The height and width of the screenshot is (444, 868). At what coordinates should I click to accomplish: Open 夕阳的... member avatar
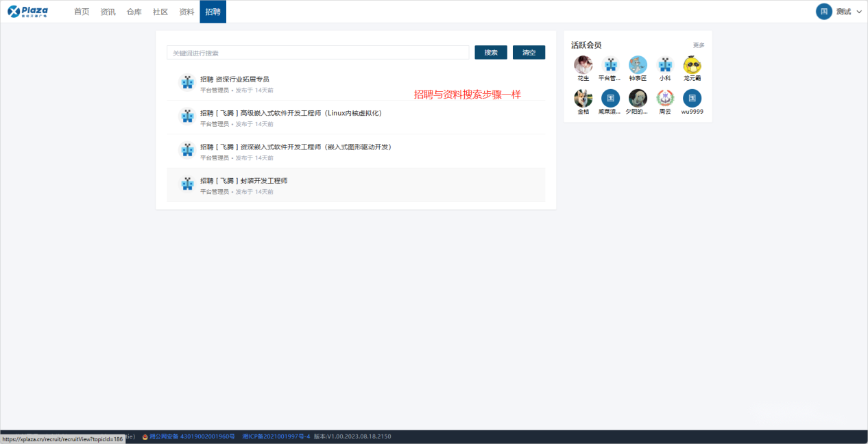click(x=638, y=98)
